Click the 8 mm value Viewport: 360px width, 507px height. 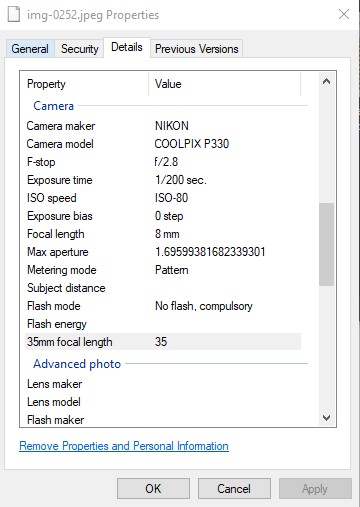167,234
